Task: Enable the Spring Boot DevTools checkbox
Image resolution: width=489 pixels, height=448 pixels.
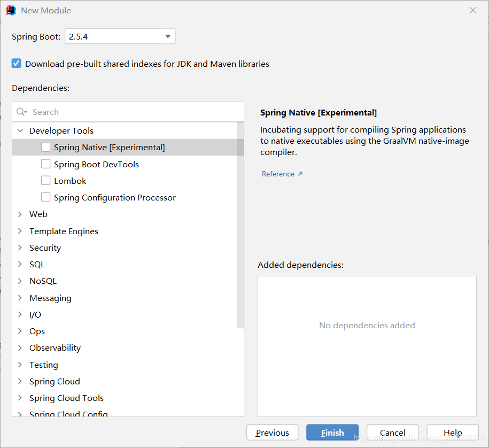Action: (x=45, y=164)
